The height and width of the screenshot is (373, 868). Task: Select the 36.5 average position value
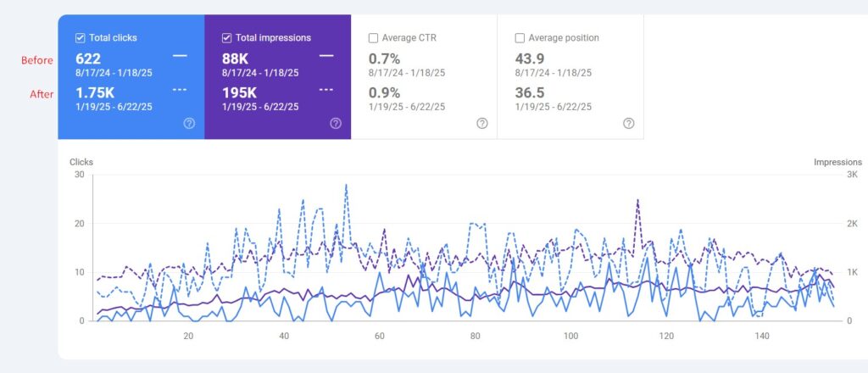(530, 92)
